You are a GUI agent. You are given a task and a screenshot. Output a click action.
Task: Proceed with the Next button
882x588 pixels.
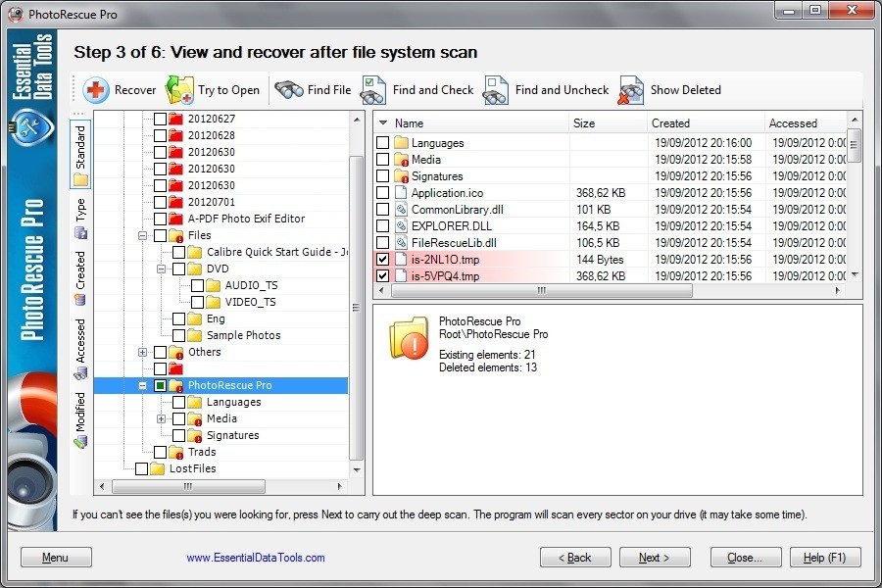[655, 557]
